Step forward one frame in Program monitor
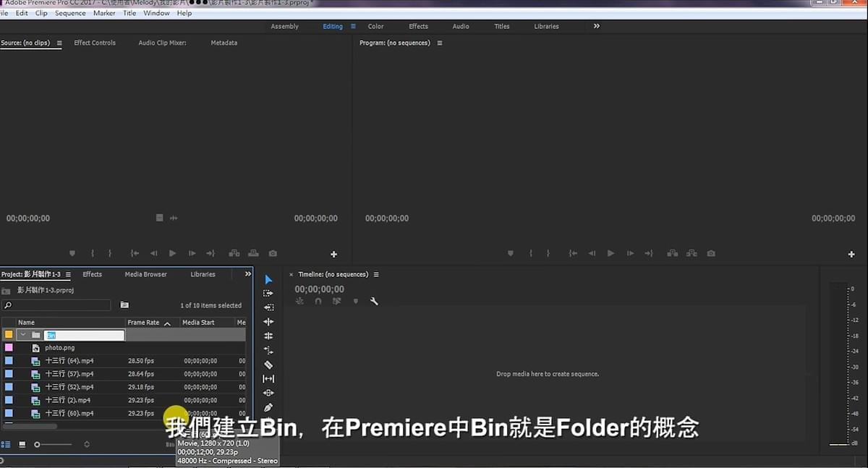The image size is (868, 468). [x=630, y=253]
